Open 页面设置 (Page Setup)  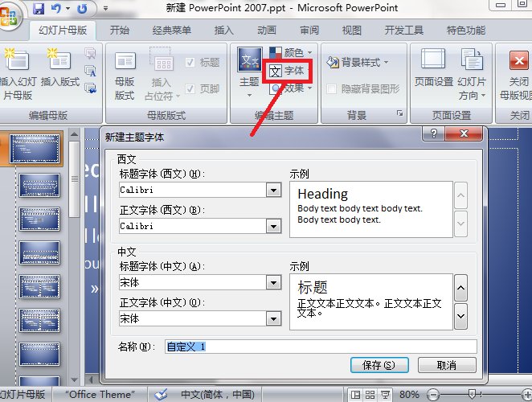click(434, 68)
